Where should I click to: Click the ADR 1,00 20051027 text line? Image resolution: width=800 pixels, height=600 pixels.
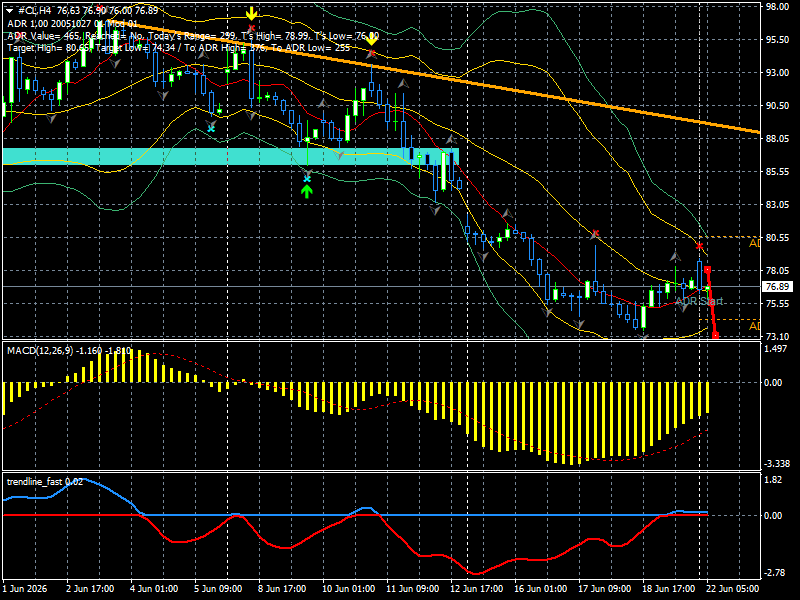pyautogui.click(x=72, y=24)
